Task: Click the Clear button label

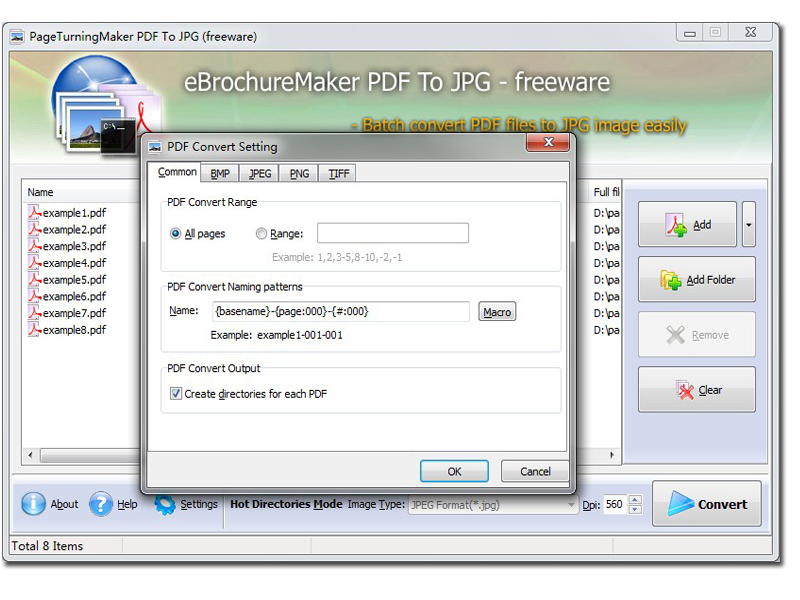Action: click(710, 390)
